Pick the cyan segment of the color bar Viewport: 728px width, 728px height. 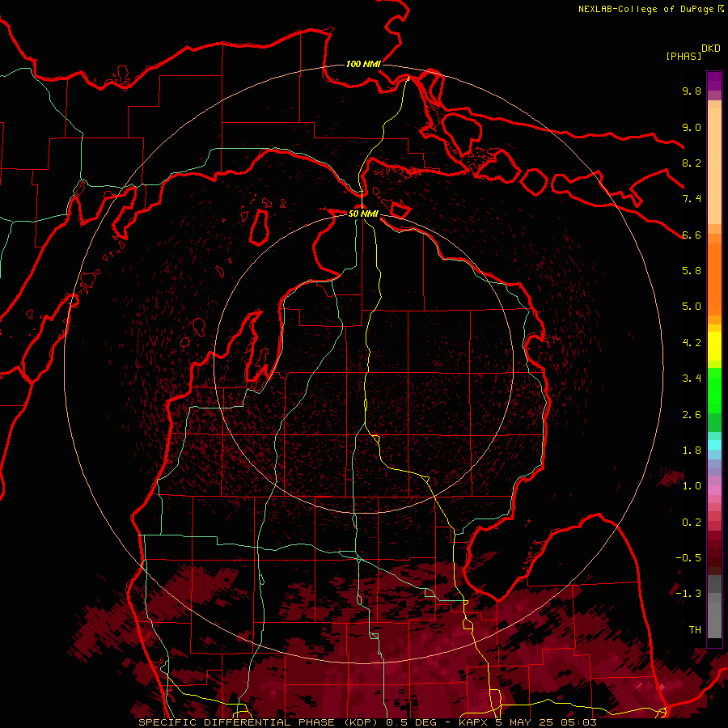coord(714,445)
